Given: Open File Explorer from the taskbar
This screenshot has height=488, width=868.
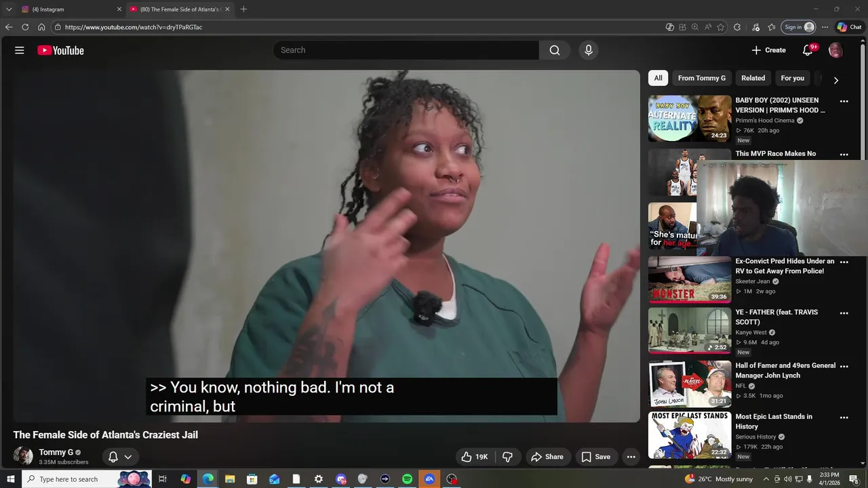Looking at the screenshot, I should point(230,479).
